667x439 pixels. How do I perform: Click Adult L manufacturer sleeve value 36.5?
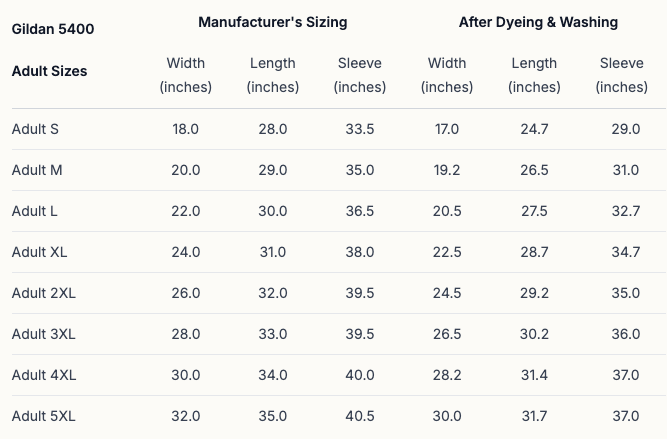[360, 211]
